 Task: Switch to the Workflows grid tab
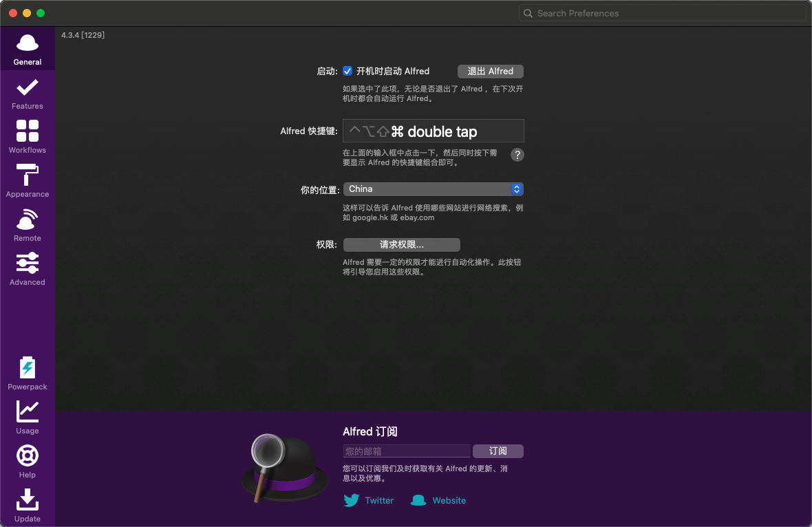tap(28, 137)
